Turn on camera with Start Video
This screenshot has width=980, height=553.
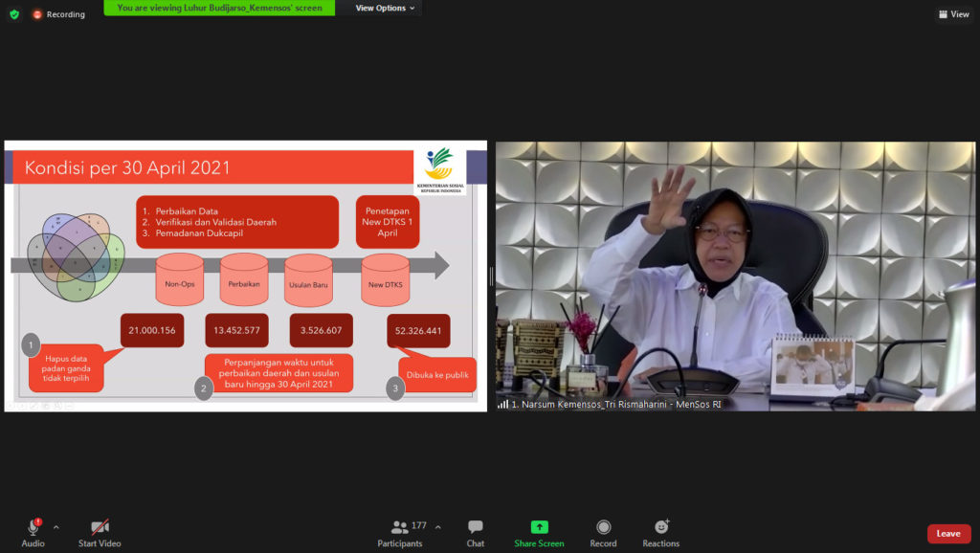pyautogui.click(x=100, y=527)
